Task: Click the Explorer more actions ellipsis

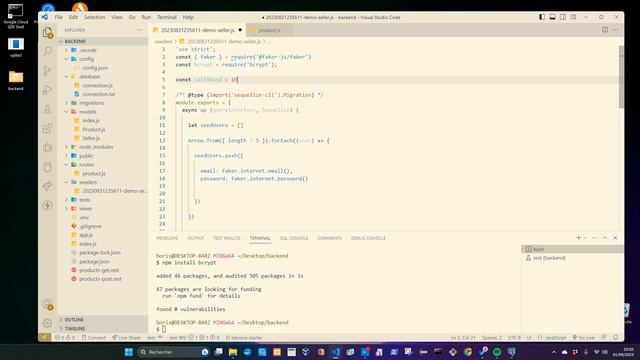Action: [x=140, y=30]
